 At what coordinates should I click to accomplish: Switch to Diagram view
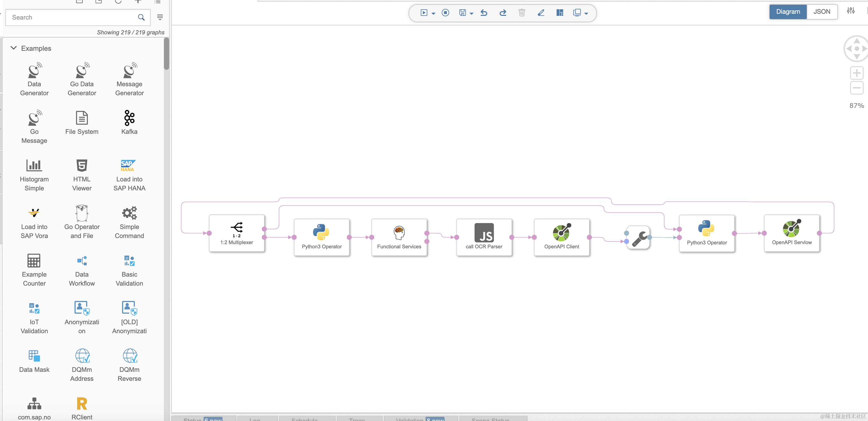pyautogui.click(x=788, y=12)
